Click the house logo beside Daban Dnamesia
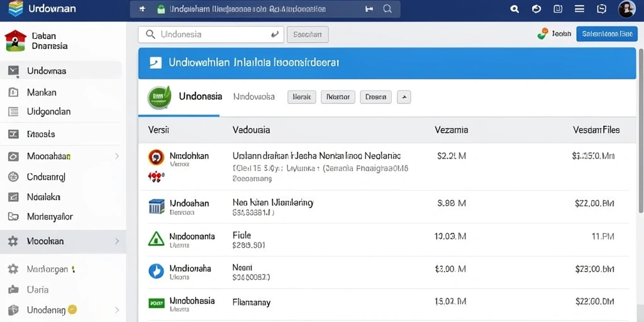 pyautogui.click(x=15, y=41)
